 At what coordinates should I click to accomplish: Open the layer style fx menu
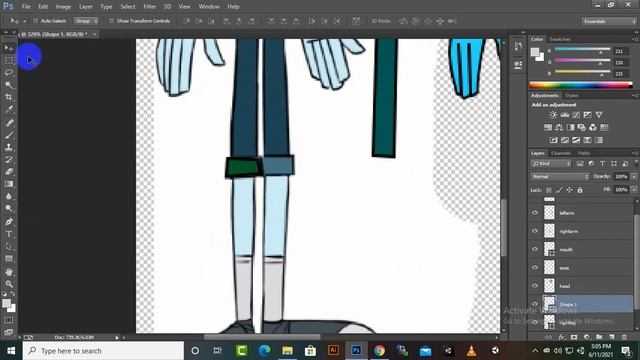tap(562, 337)
